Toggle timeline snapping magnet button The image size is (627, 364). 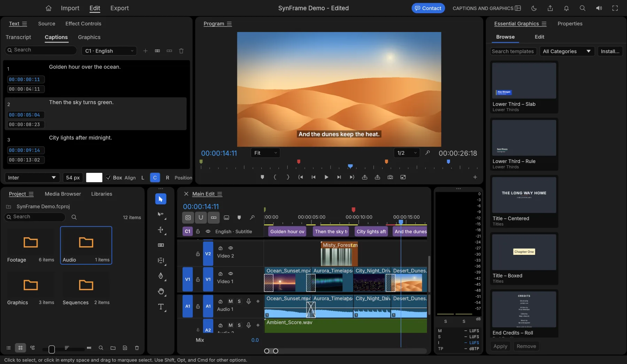click(201, 217)
